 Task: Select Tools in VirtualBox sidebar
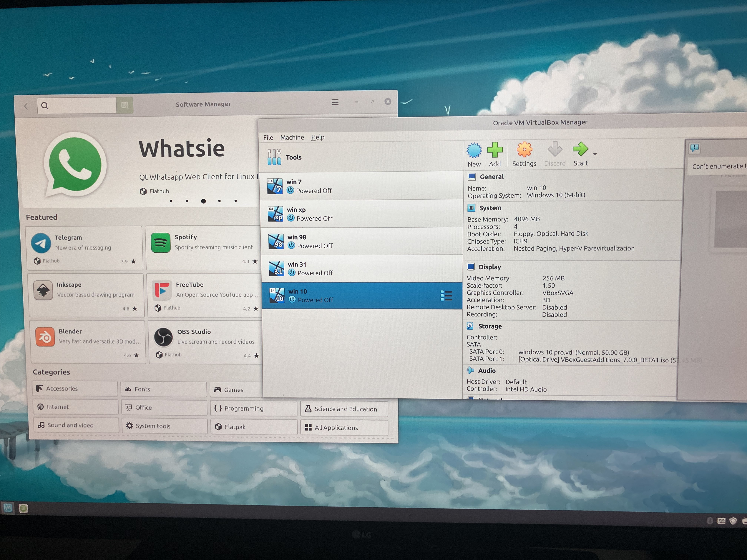pos(361,157)
